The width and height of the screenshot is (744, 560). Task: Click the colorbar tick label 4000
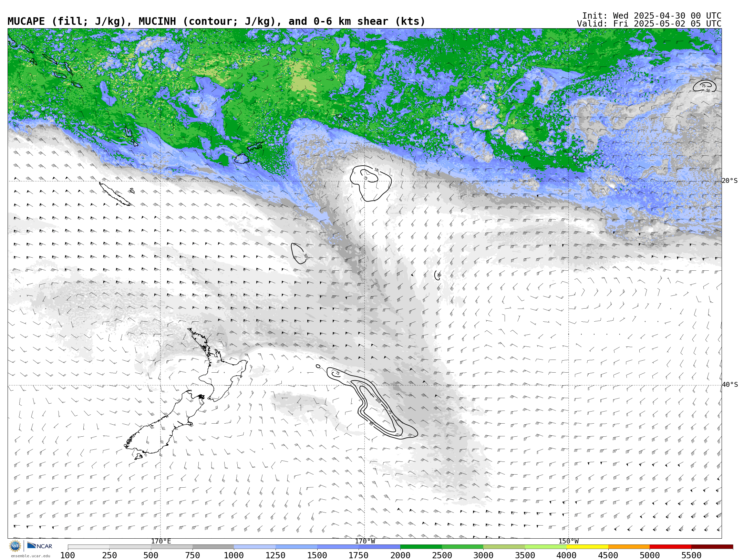click(x=567, y=556)
